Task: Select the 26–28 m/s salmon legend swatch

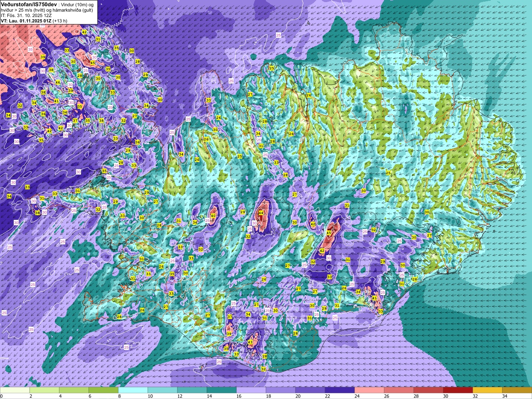Action: pos(399,390)
